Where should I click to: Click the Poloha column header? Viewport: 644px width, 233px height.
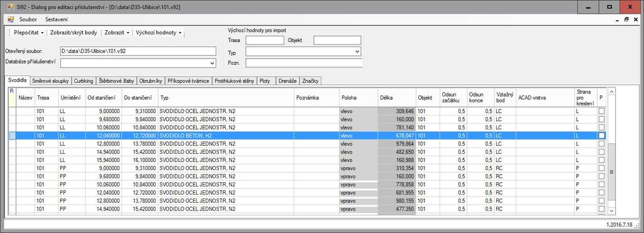tap(358, 98)
